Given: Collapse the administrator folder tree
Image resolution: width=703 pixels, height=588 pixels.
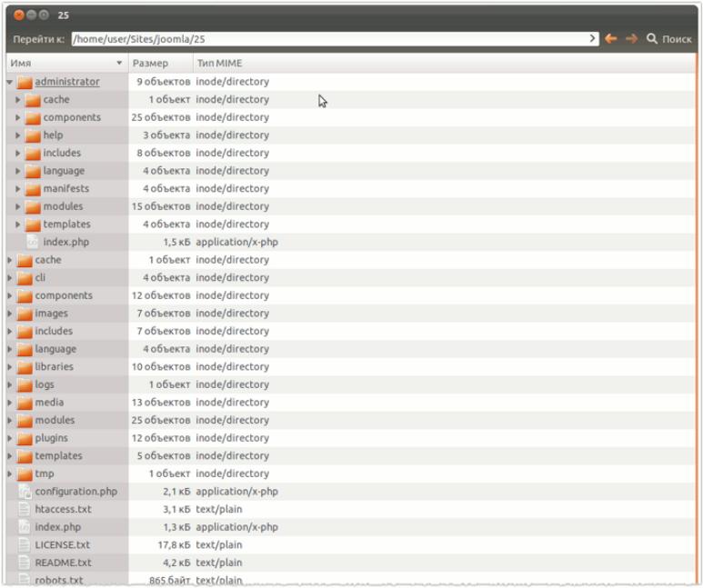Looking at the screenshot, I should (9, 82).
